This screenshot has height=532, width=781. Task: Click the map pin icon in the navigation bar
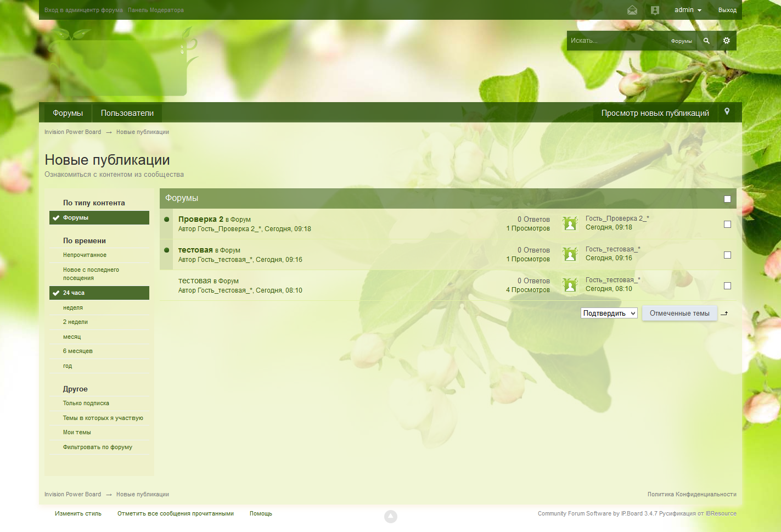[x=727, y=111]
